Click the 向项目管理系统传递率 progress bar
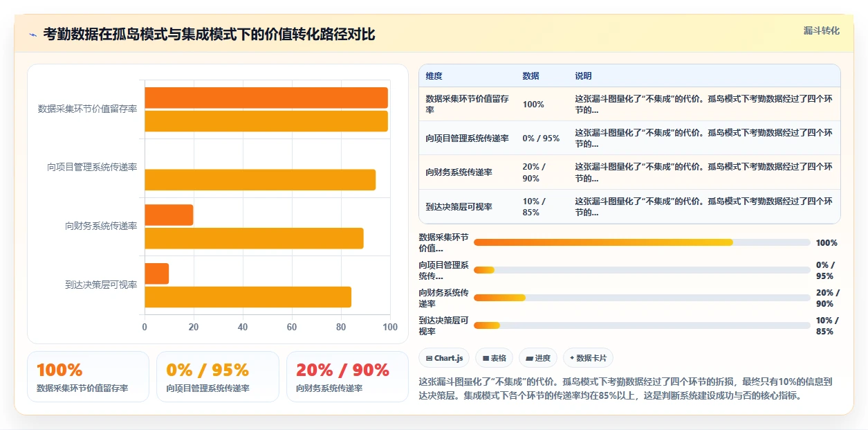Image resolution: width=868 pixels, height=430 pixels. click(x=642, y=270)
